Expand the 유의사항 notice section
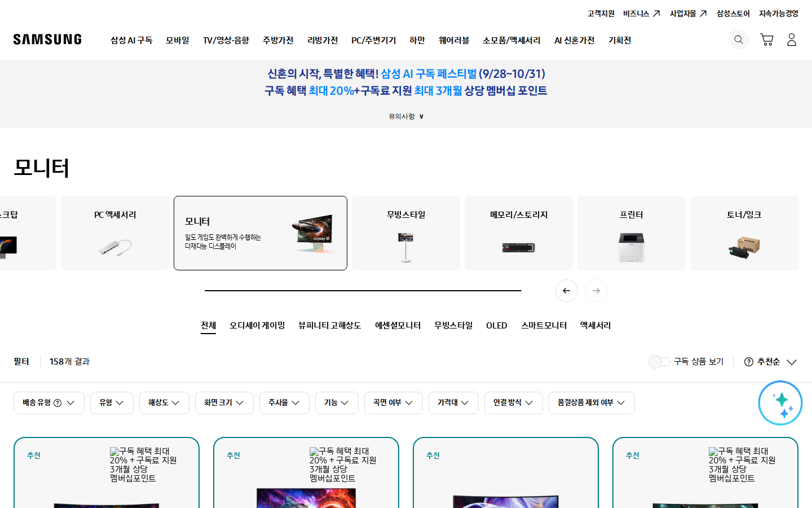 [406, 116]
